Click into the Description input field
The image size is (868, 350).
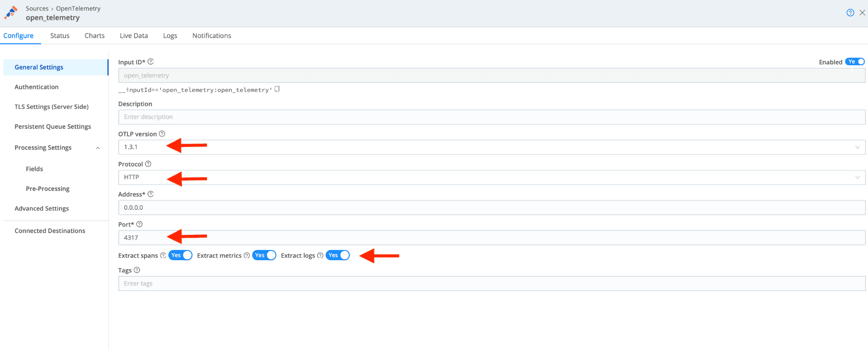tap(492, 117)
